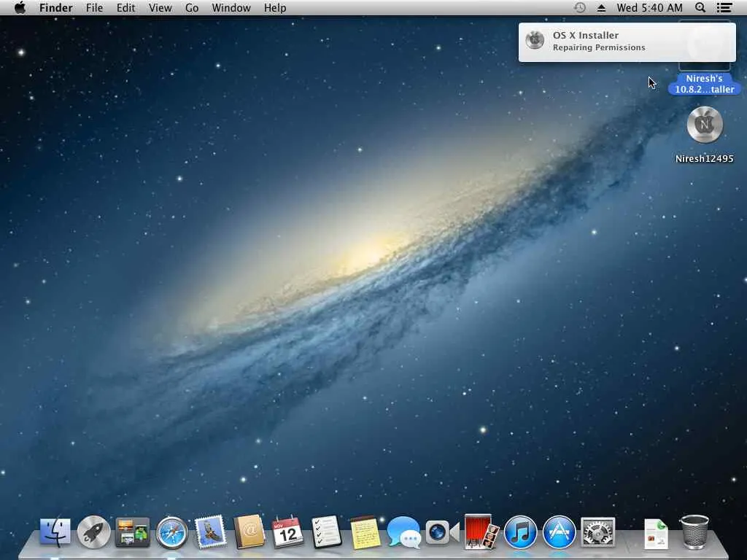Launch Launchpad rocket icon

tap(93, 532)
